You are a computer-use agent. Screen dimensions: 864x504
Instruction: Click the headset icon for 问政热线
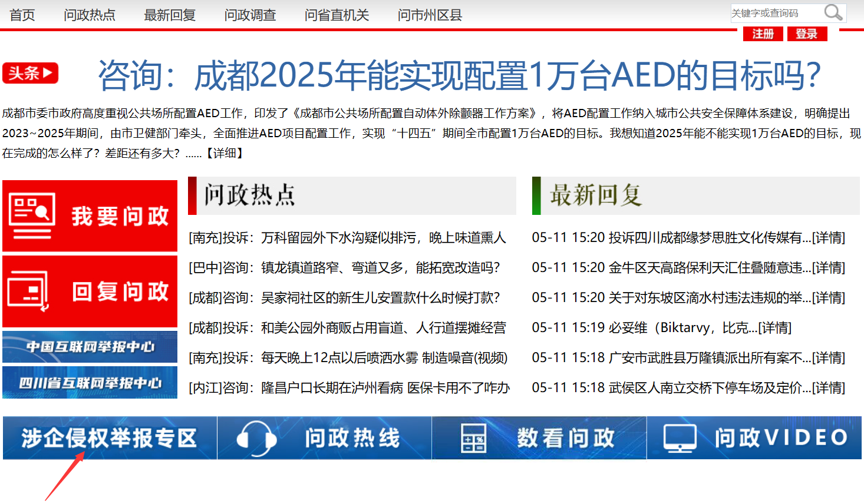[x=256, y=438]
